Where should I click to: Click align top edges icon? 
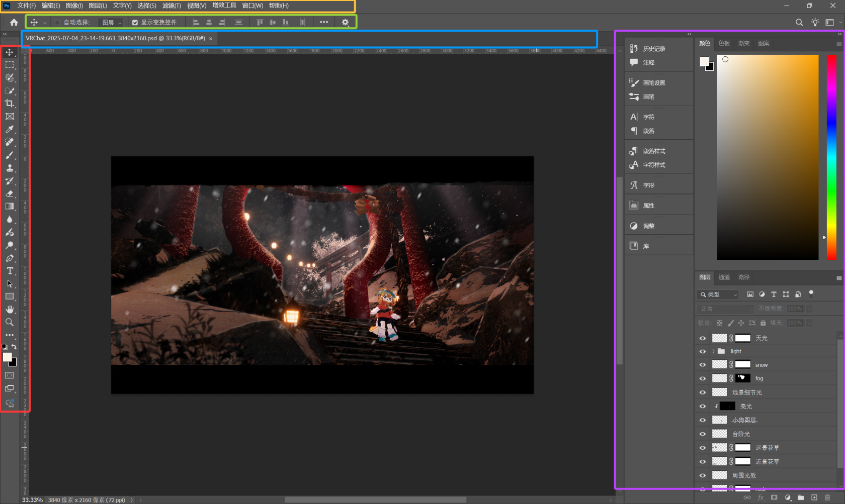260,22
